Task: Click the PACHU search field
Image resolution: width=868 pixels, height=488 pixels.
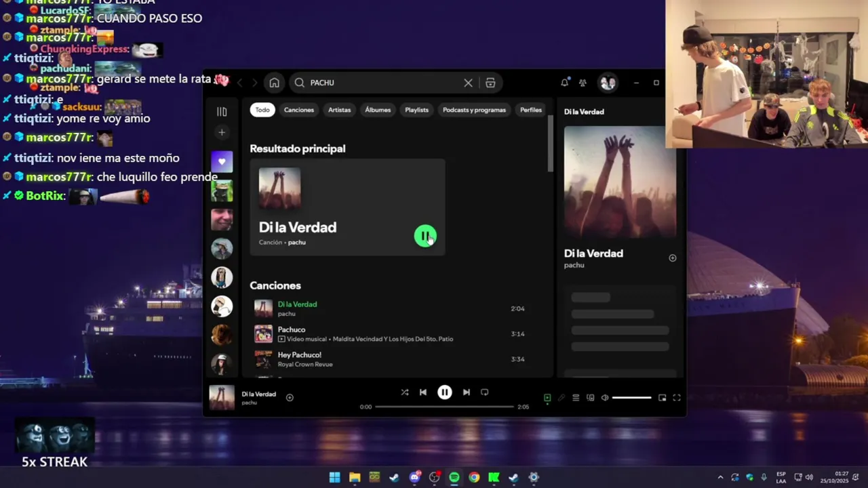Action: [383, 83]
